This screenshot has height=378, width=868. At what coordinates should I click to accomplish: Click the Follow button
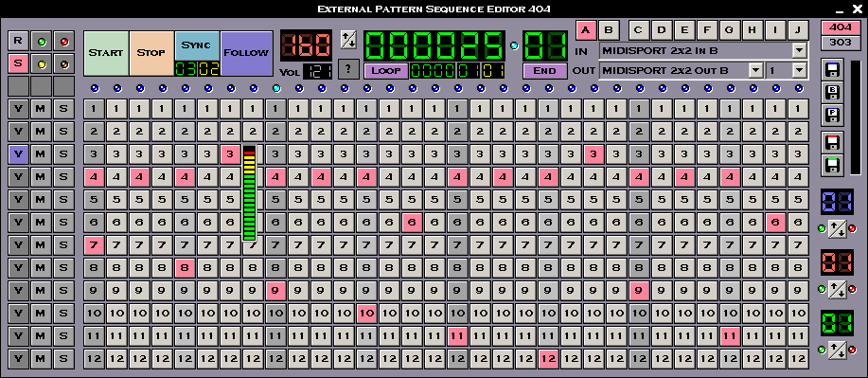pos(246,53)
